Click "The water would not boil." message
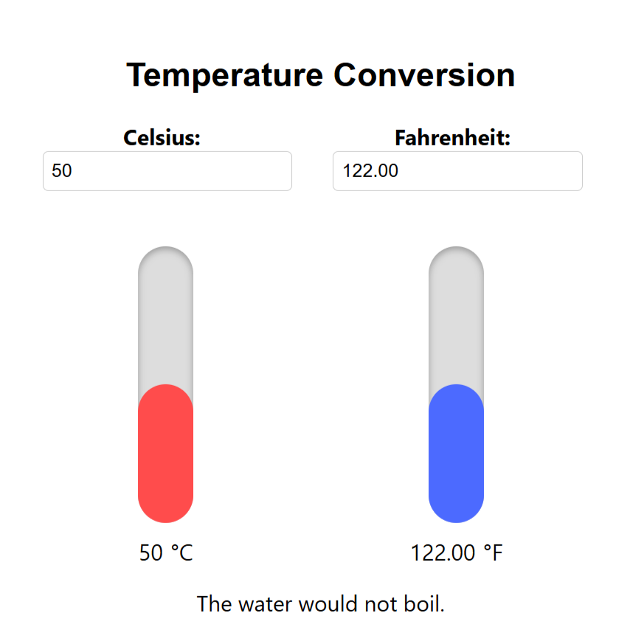 coord(321,604)
